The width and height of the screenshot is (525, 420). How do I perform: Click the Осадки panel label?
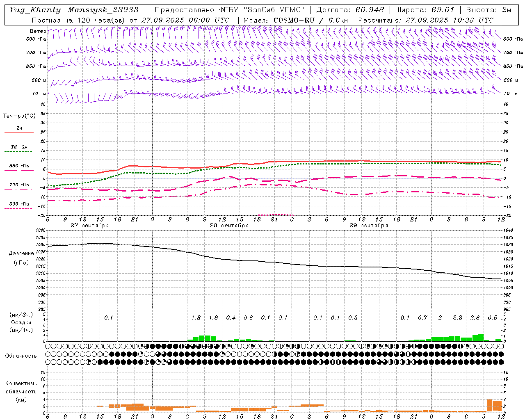[x=21, y=322]
